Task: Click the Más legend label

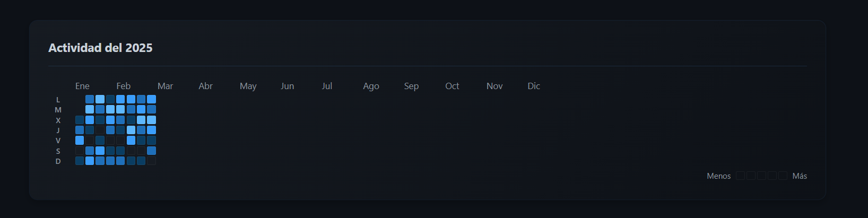Action: click(x=800, y=176)
